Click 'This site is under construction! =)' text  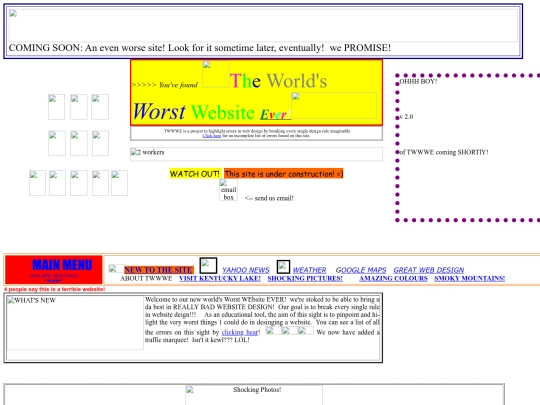284,174
